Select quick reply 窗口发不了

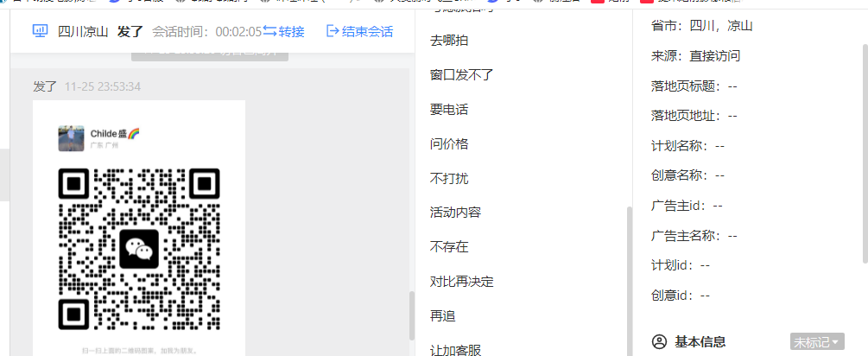pos(461,75)
